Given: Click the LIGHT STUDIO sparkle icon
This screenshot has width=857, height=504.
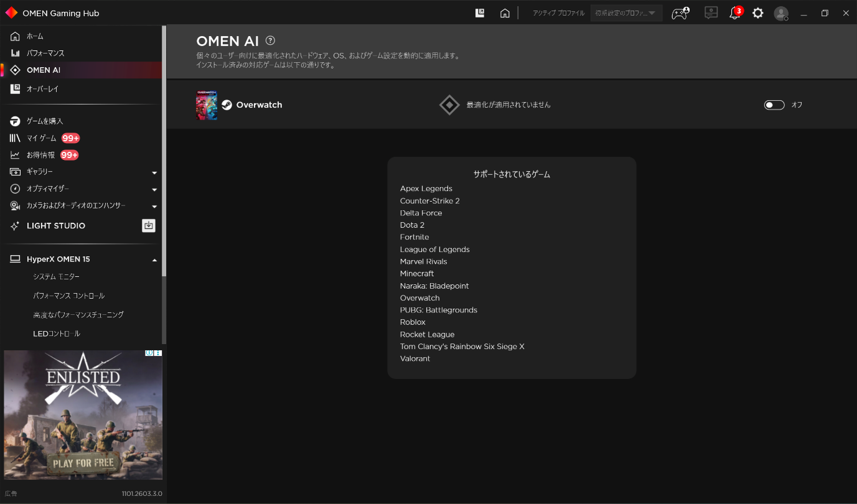Looking at the screenshot, I should coord(15,226).
